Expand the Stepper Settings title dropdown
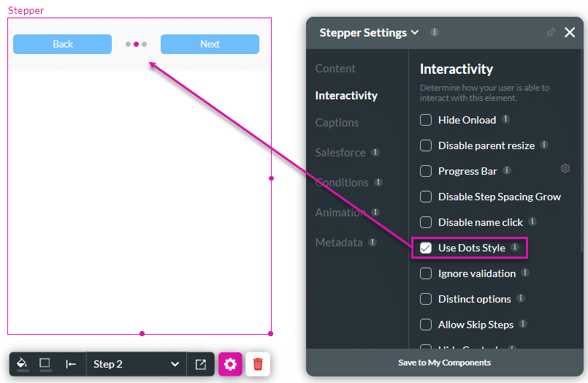The image size is (588, 383). [x=415, y=33]
